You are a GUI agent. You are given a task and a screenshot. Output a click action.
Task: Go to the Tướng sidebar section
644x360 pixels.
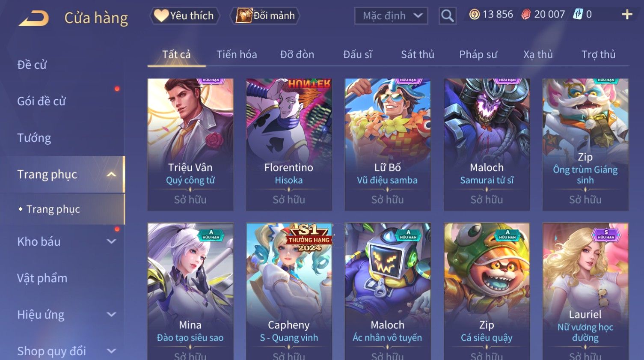pos(34,138)
